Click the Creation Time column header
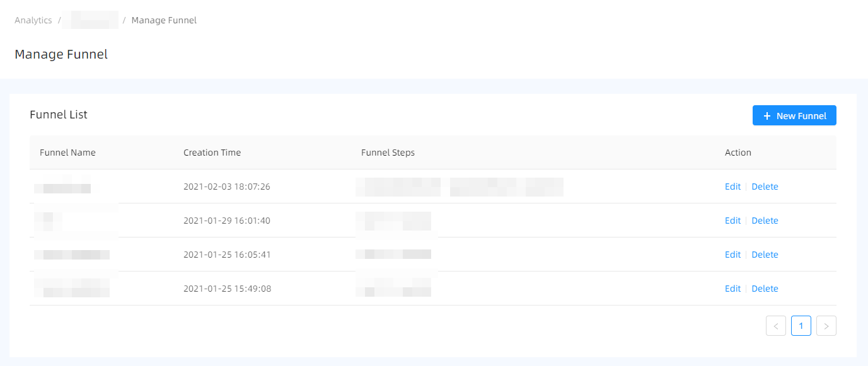 point(212,152)
